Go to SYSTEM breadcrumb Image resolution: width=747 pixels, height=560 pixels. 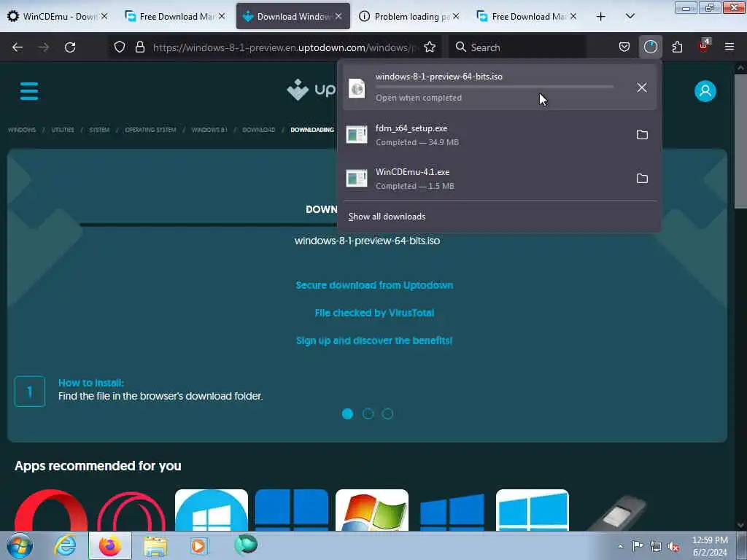99,130
